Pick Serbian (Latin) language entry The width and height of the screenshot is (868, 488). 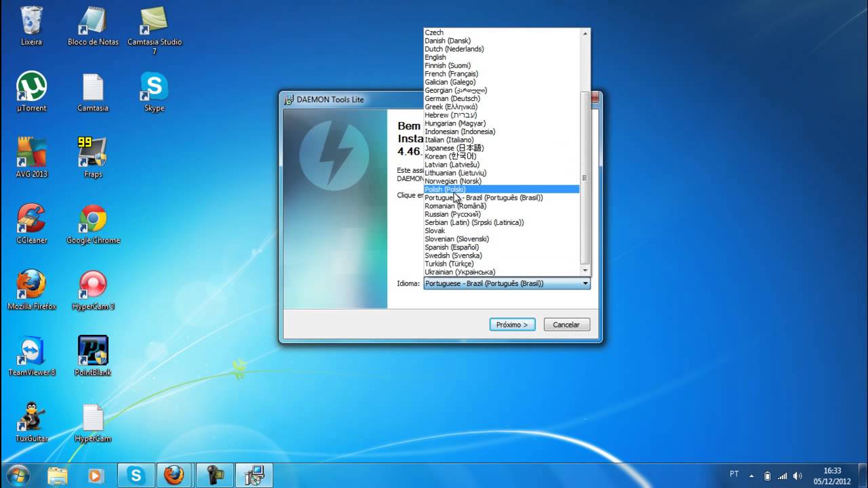click(x=502, y=222)
